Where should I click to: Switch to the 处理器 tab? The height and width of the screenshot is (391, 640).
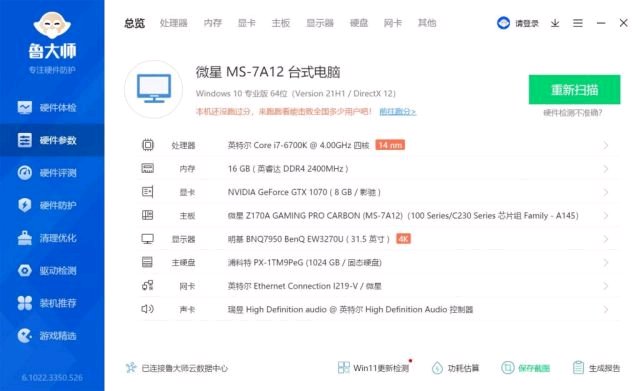coord(173,23)
